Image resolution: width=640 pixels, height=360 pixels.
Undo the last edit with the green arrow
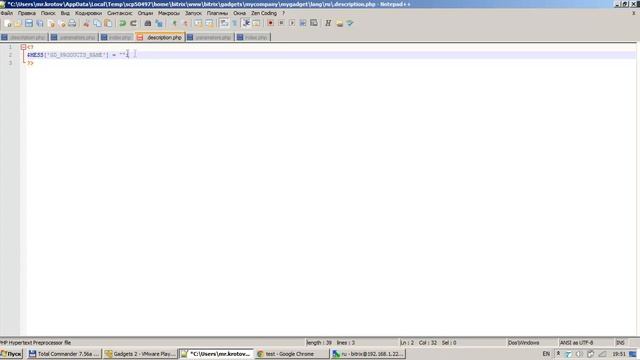(122, 24)
